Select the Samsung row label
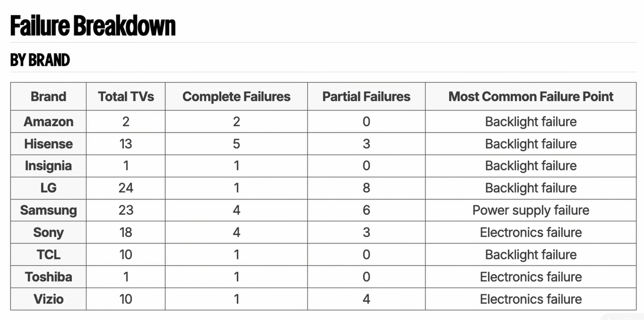This screenshot has width=644, height=320. [48, 210]
